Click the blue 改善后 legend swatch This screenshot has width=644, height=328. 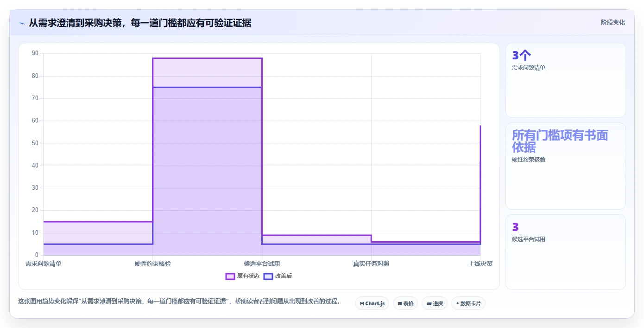[268, 276]
